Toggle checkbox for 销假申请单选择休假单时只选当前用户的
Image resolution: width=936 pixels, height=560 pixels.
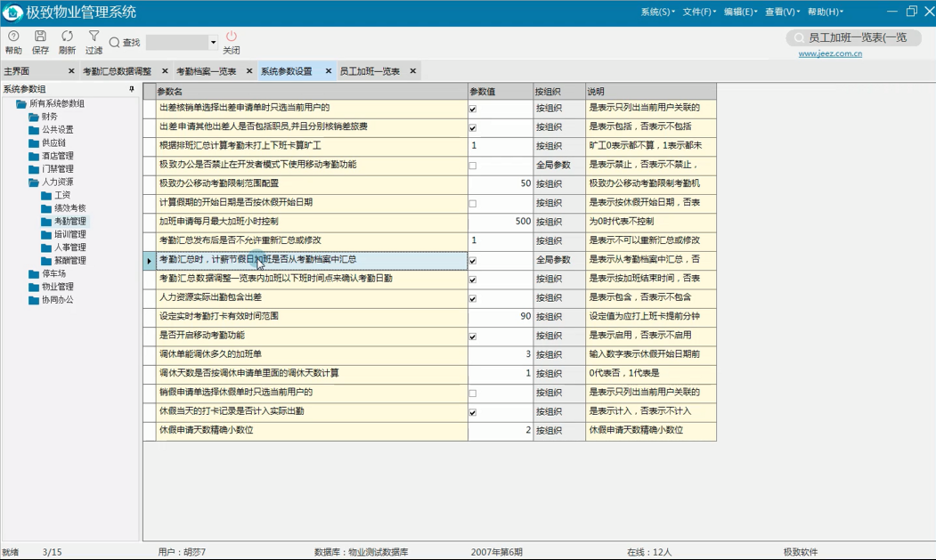pos(473,394)
